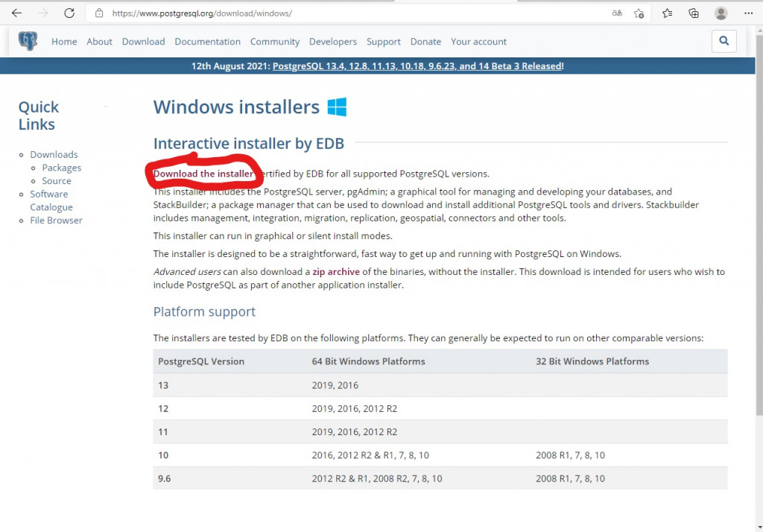Open Donate in the navigation bar
The width and height of the screenshot is (763, 532).
click(425, 42)
